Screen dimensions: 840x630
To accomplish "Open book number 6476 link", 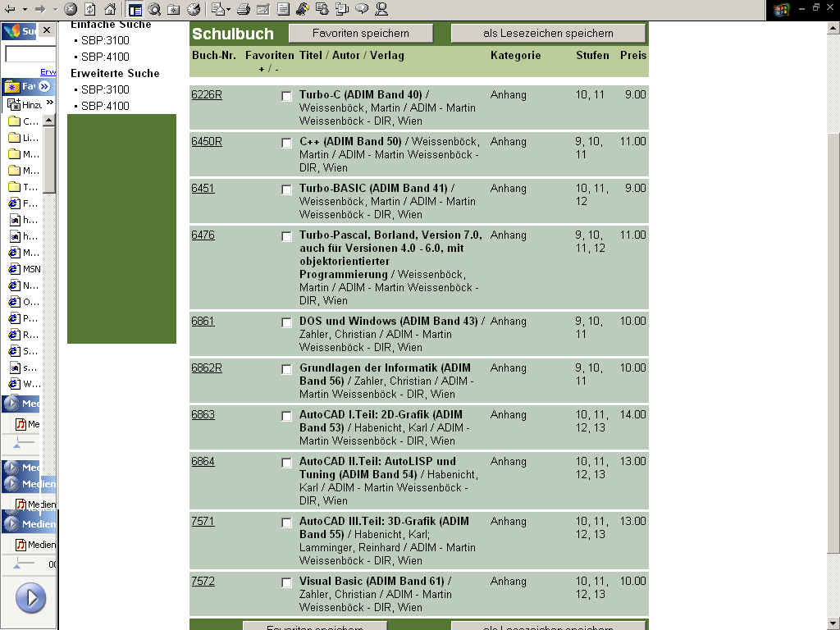I will [x=203, y=235].
